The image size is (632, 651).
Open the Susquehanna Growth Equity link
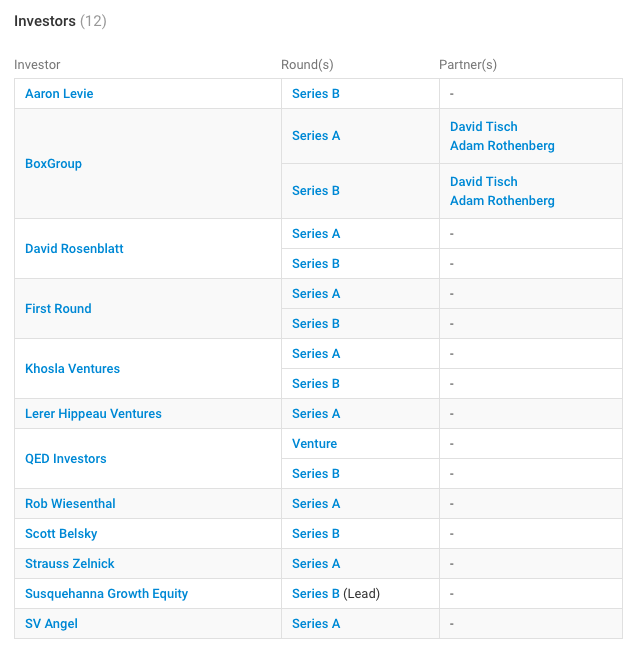point(106,594)
